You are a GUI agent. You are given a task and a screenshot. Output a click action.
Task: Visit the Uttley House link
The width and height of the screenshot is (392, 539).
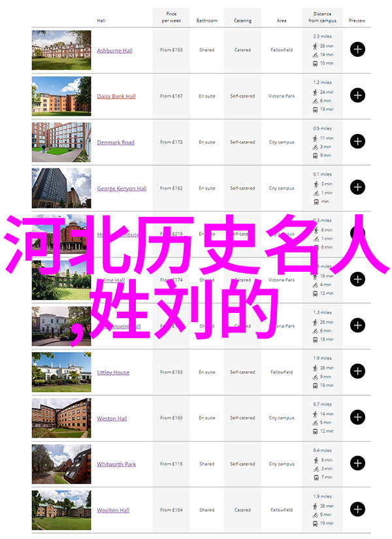[113, 372]
